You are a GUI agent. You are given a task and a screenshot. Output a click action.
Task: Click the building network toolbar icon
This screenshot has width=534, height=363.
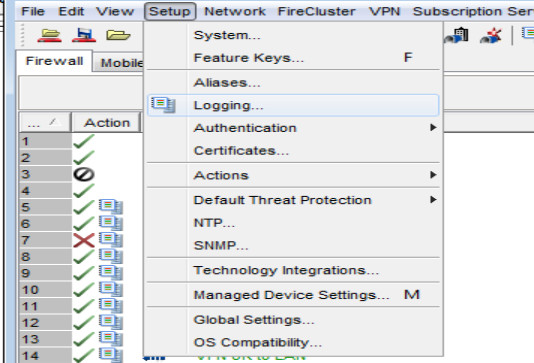(456, 35)
